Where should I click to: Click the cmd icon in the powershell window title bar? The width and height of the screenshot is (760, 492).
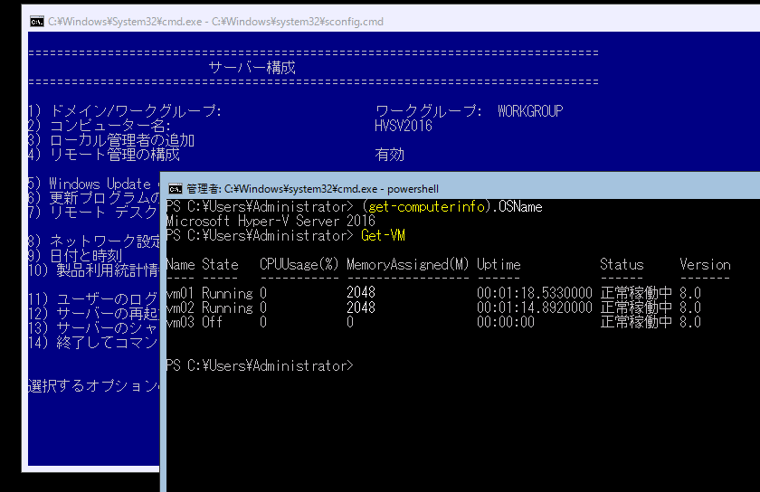pos(175,189)
